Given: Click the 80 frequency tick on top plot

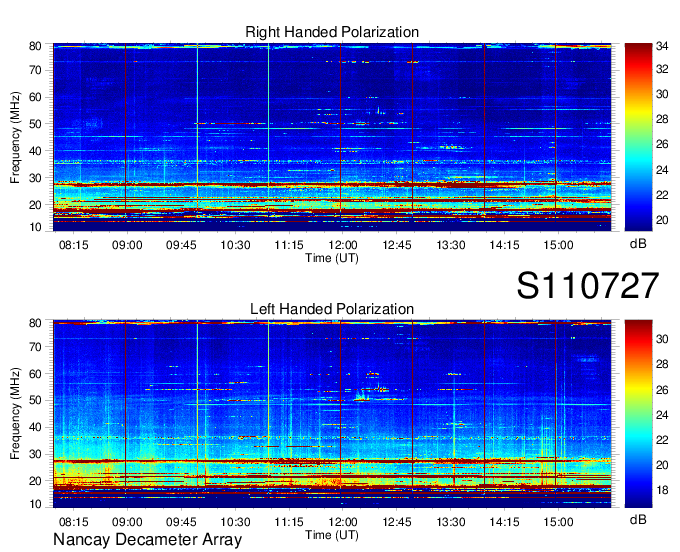Looking at the screenshot, I should (35, 46).
